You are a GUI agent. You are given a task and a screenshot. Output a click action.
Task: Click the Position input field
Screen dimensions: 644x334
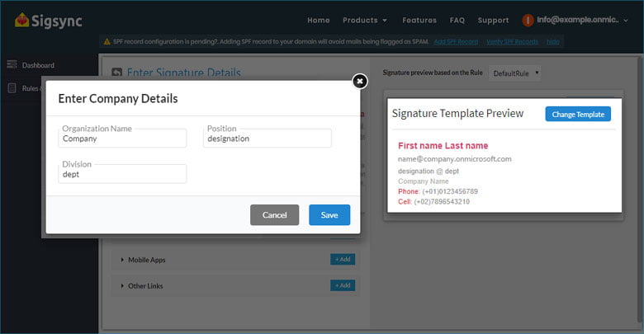pyautogui.click(x=268, y=139)
